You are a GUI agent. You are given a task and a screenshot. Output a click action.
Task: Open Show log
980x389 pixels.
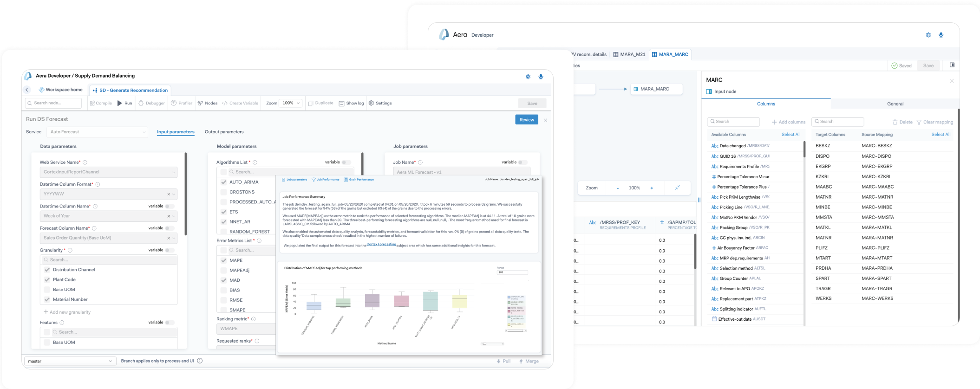coord(352,103)
